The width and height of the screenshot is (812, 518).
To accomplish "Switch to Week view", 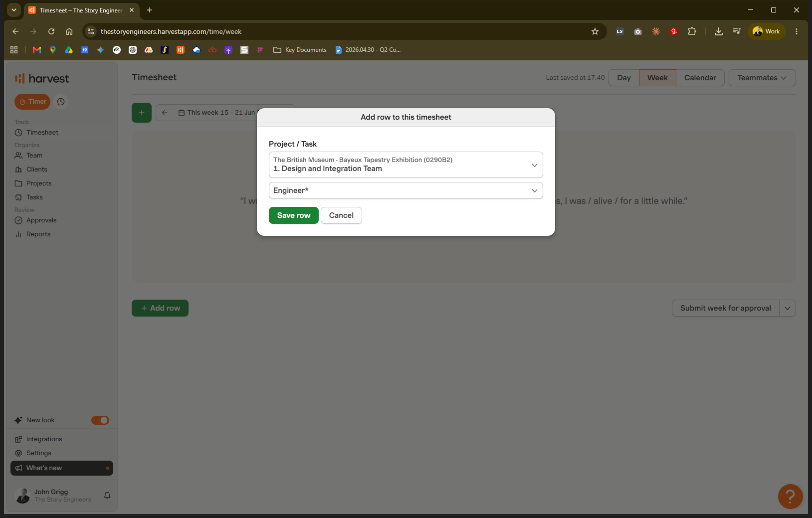I will click(657, 78).
